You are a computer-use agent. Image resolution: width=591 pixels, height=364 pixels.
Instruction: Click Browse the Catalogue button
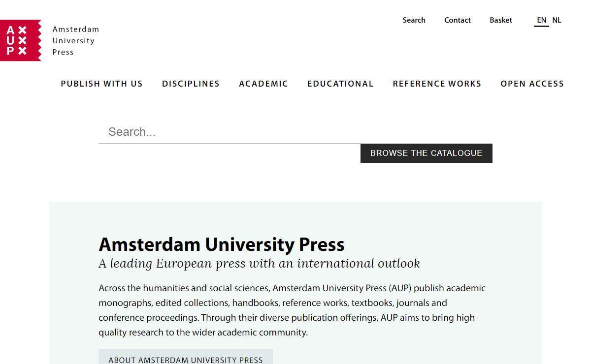coord(427,153)
